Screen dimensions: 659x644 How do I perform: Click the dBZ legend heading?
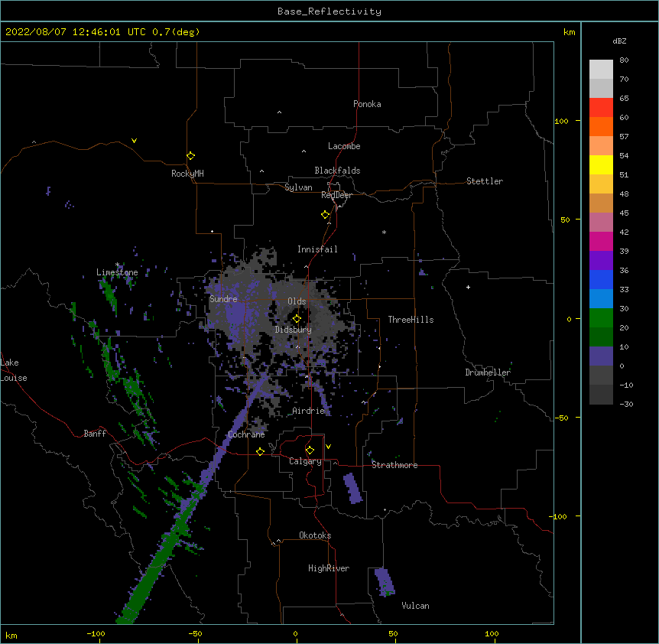[619, 41]
